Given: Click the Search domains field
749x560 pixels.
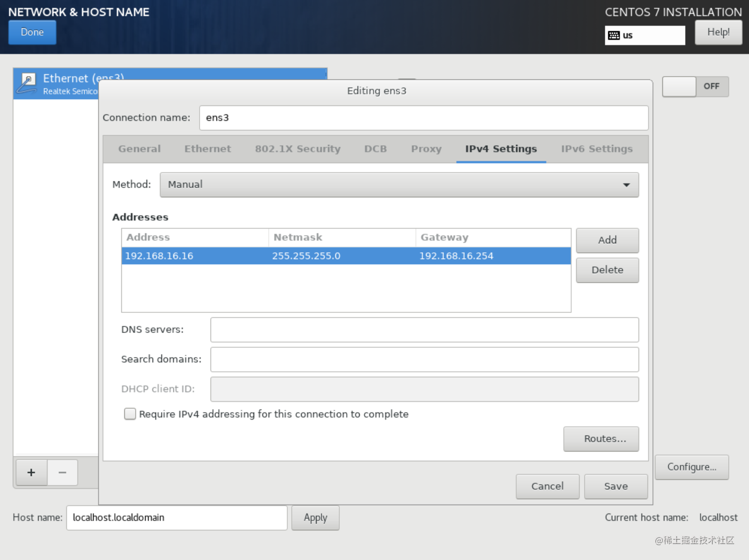Looking at the screenshot, I should coord(425,359).
